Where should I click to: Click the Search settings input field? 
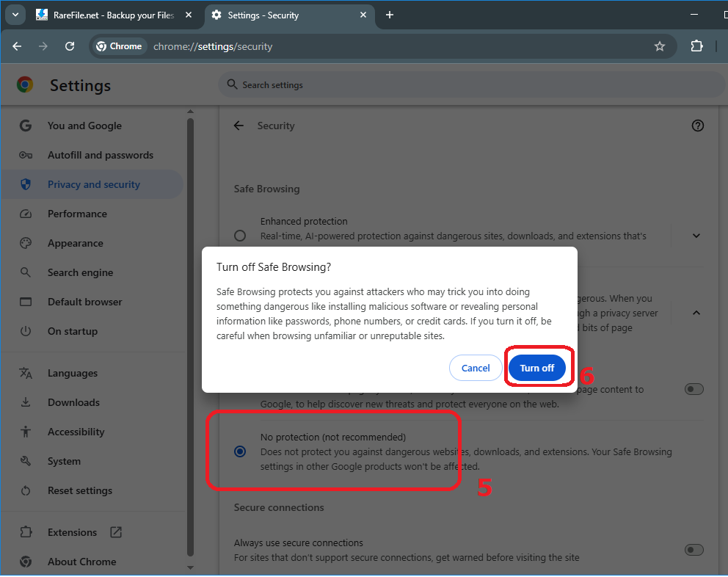coord(470,85)
